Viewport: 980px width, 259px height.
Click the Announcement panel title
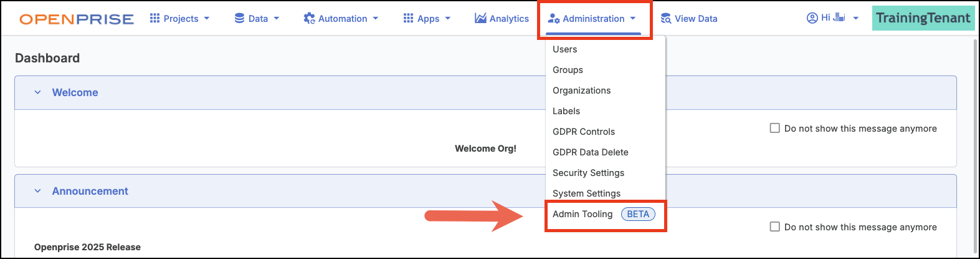click(x=90, y=191)
